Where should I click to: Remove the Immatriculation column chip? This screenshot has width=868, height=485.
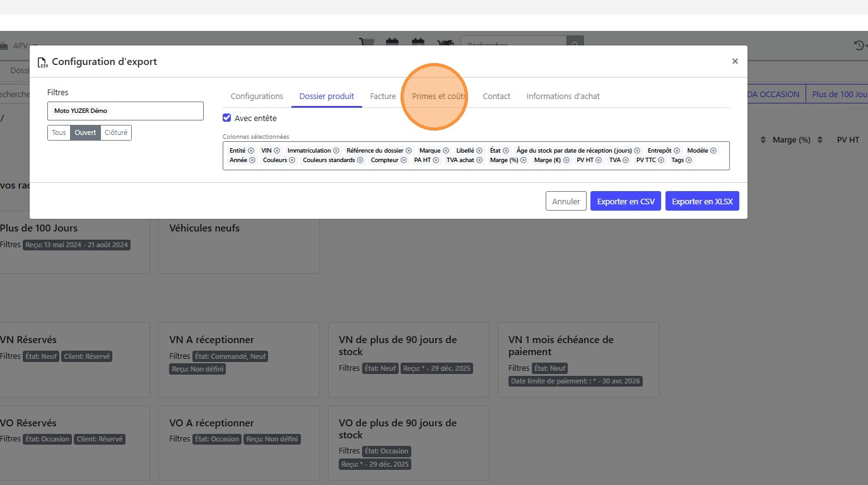tap(336, 151)
